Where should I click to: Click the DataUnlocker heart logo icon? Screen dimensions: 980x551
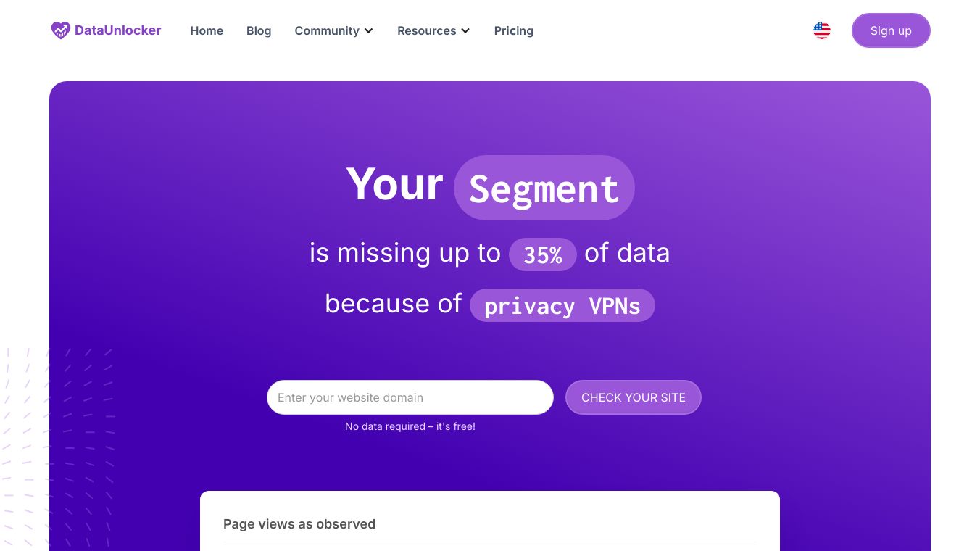click(61, 30)
